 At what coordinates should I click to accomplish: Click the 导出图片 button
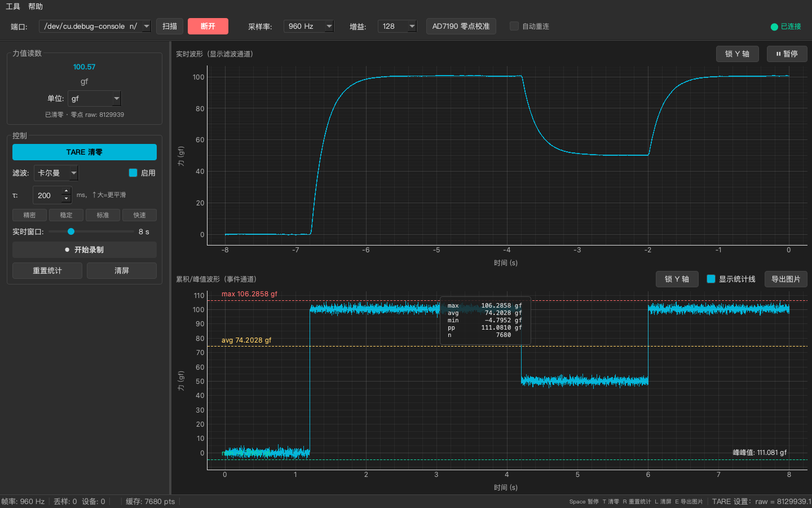tap(786, 279)
